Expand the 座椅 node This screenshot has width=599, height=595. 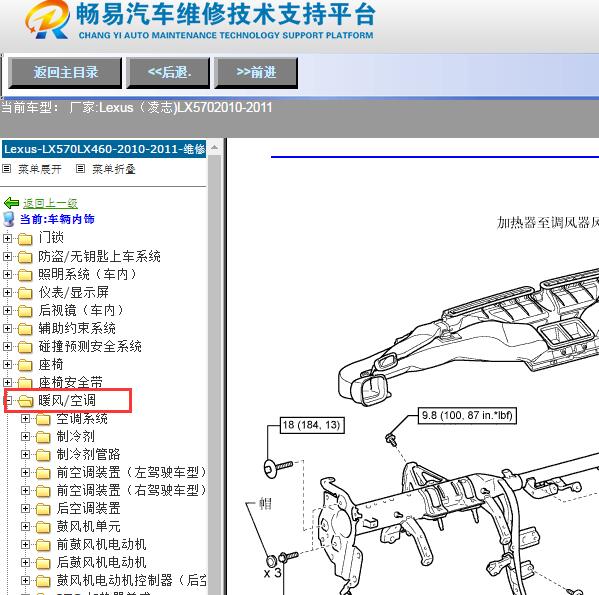point(7,364)
